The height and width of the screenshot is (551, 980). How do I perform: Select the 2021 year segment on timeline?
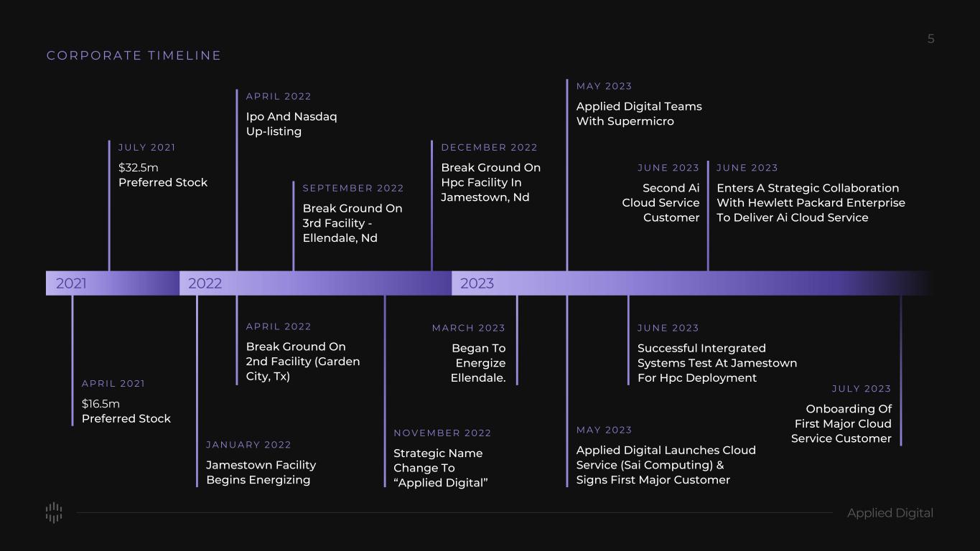113,283
